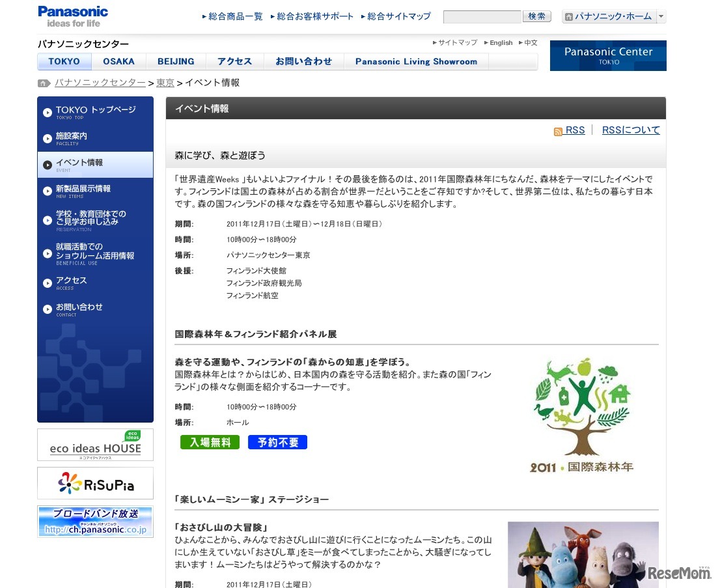
Task: Switch to the OSAKA tab
Action: [118, 61]
